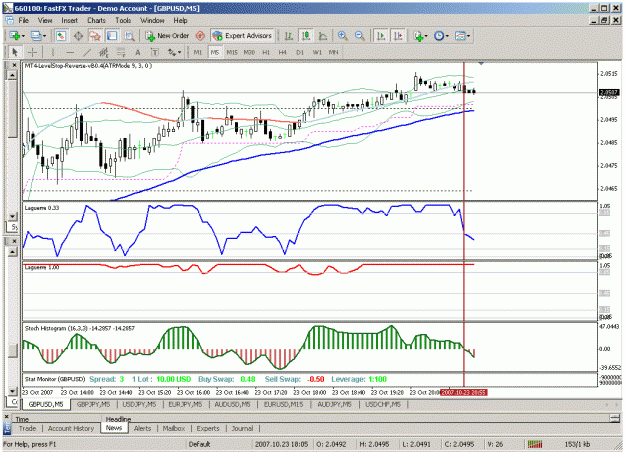
Task: Close the upper left side panel
Action: point(14,65)
